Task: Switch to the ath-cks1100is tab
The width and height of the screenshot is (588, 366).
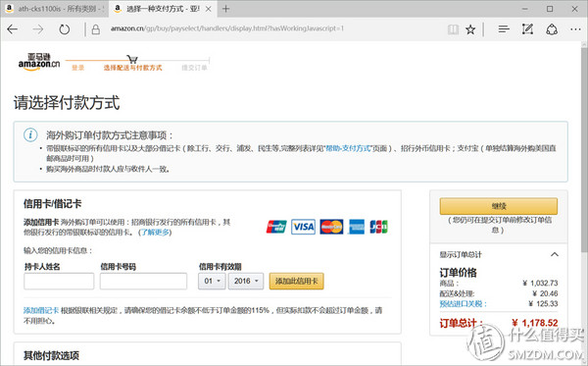Action: [55, 9]
